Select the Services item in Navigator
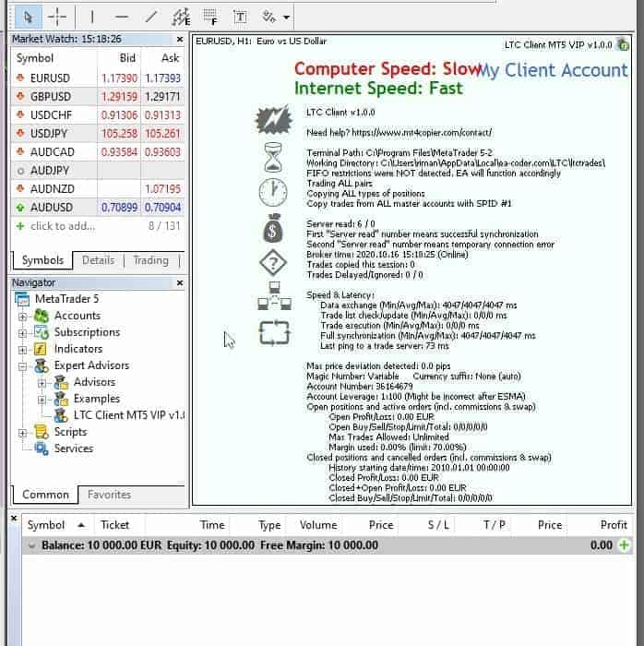 (x=73, y=449)
